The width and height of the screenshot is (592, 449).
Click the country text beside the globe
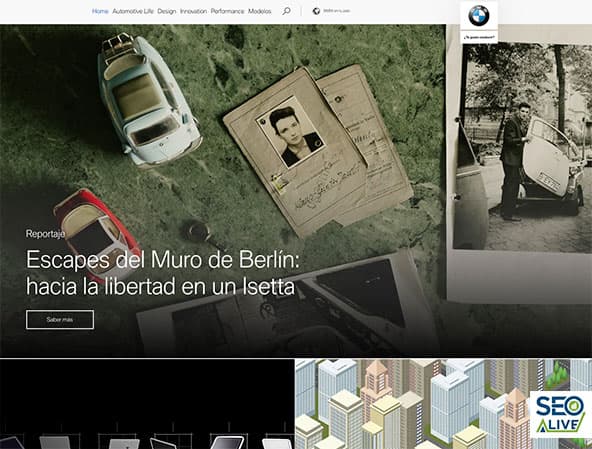point(336,11)
